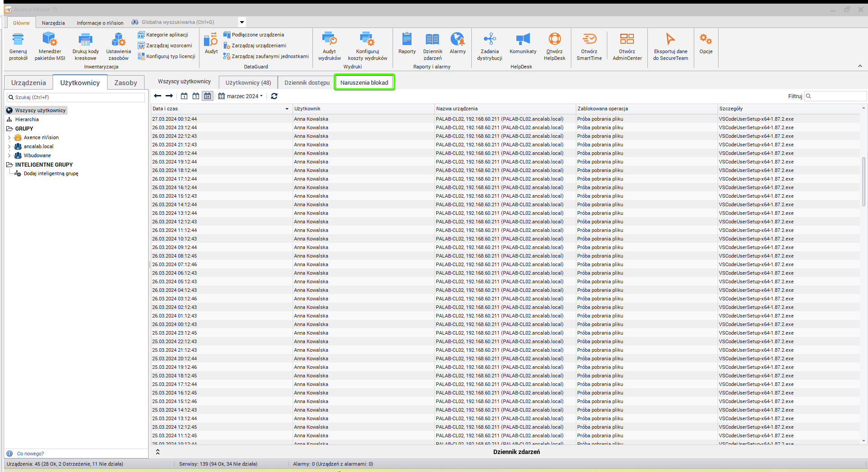The height and width of the screenshot is (472, 868).
Task: Switch to one-day calendar view
Action: tap(184, 96)
